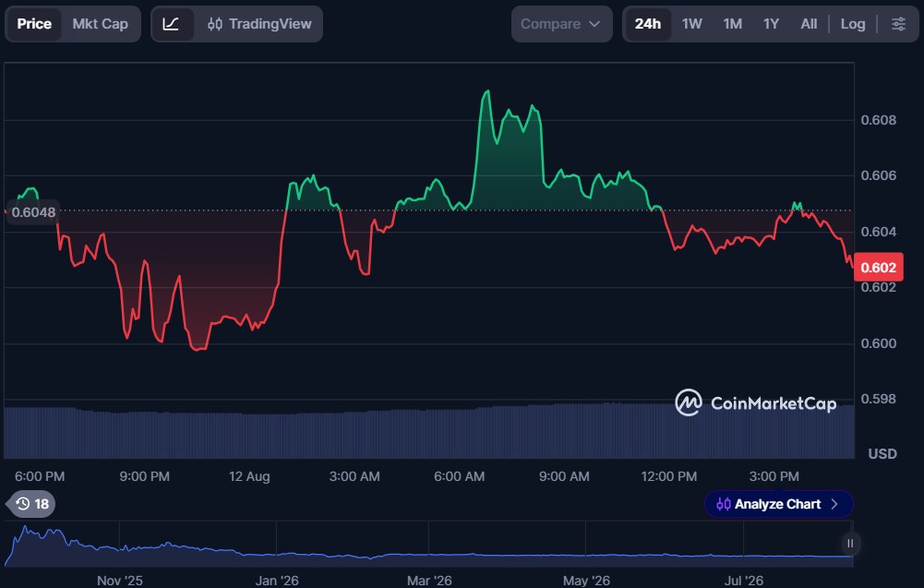924x588 pixels.
Task: Switch to the line chart view icon
Action: tap(171, 24)
